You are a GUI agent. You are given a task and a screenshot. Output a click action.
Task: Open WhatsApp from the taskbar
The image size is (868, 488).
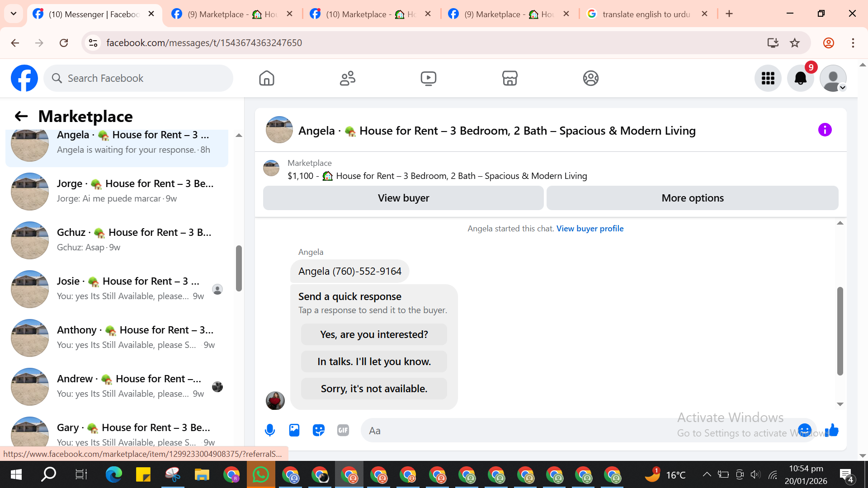261,475
